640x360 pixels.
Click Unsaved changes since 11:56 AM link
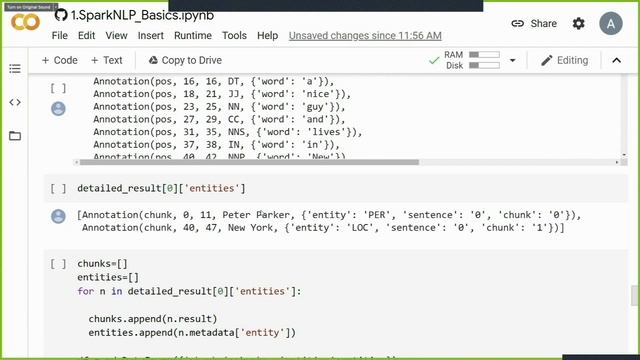pos(365,36)
